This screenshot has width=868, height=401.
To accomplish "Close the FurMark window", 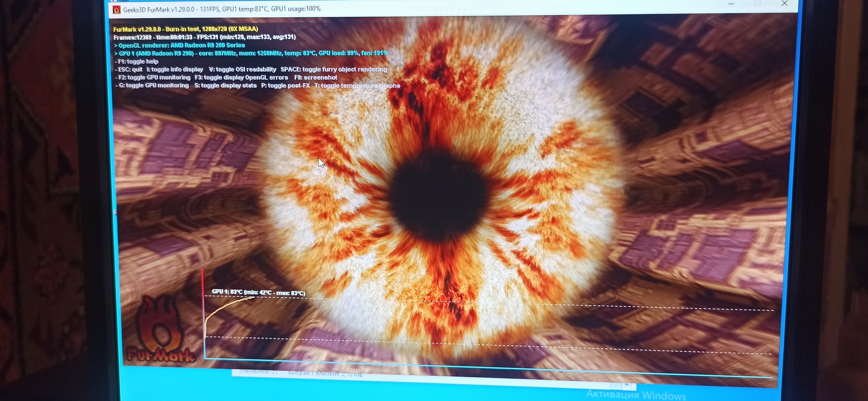I will coord(785,3).
